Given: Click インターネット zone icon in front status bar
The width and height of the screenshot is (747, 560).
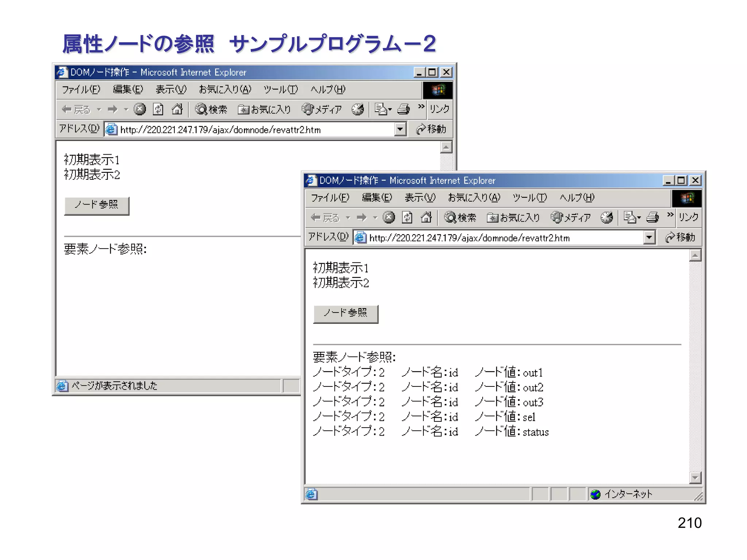Looking at the screenshot, I should (595, 494).
